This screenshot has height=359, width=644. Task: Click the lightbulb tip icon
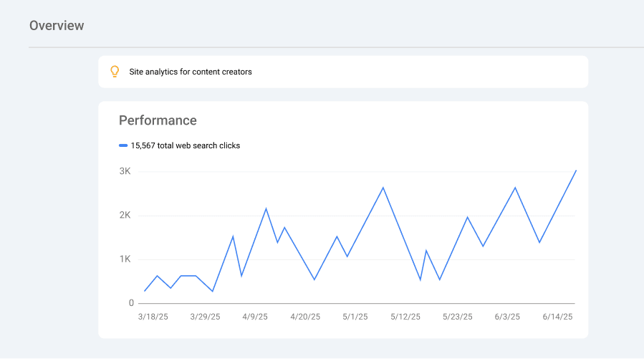(x=115, y=72)
